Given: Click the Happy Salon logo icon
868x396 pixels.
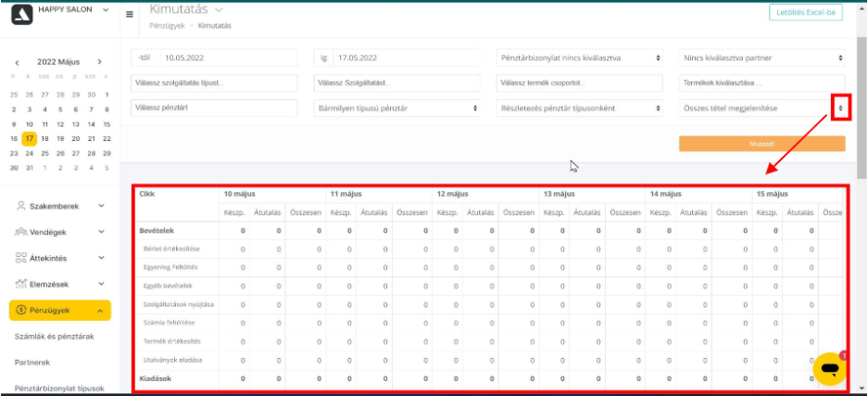Looking at the screenshot, I should tap(22, 15).
